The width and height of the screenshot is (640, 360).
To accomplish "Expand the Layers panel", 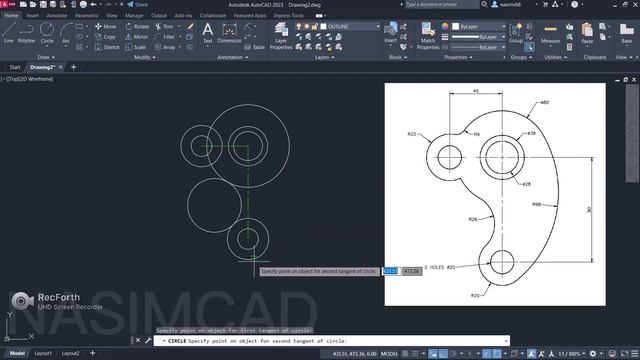I will pyautogui.click(x=324, y=57).
